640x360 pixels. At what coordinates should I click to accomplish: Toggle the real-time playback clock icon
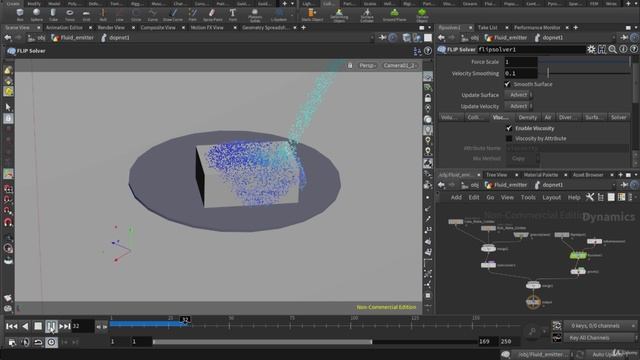tap(51, 342)
